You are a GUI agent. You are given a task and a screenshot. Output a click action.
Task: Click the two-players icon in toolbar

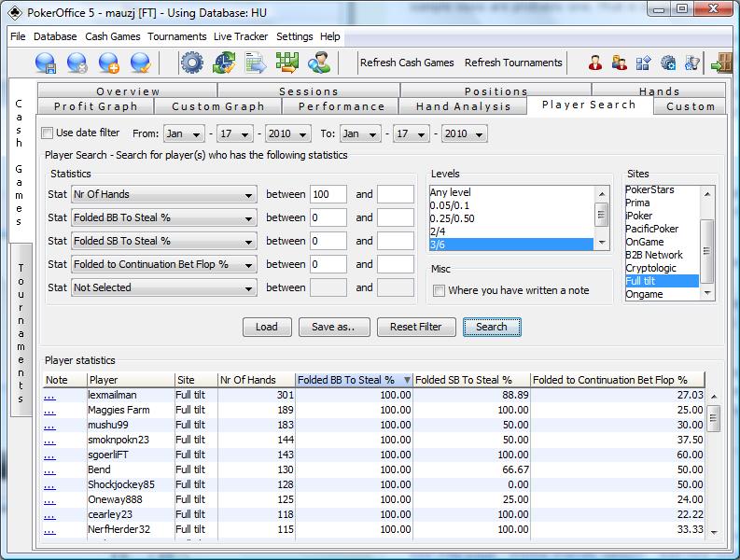pyautogui.click(x=620, y=63)
